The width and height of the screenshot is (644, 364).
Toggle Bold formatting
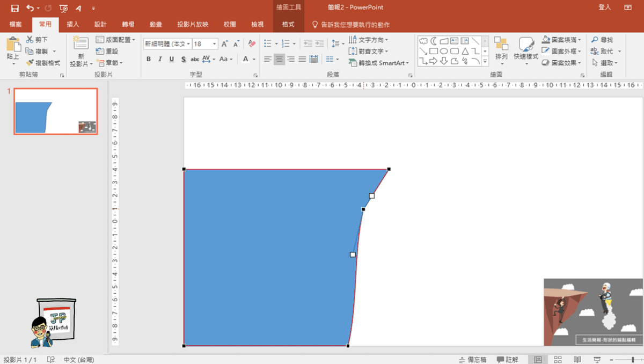(x=149, y=59)
